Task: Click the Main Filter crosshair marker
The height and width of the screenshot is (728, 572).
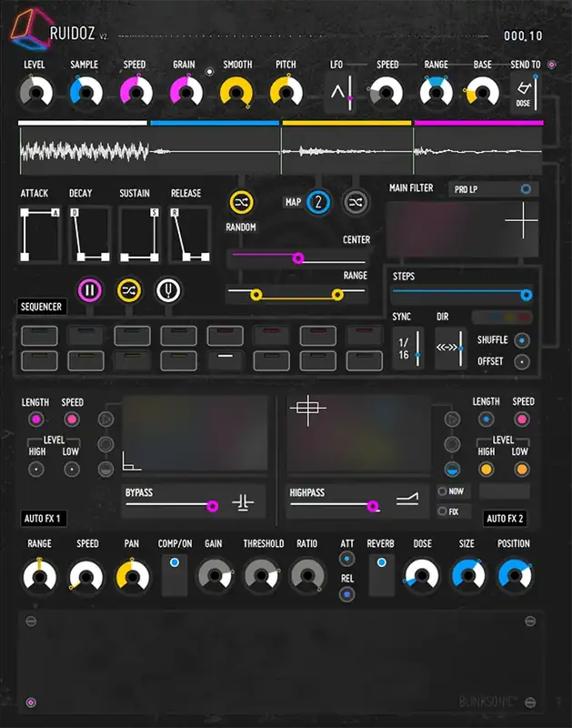Action: [x=523, y=220]
